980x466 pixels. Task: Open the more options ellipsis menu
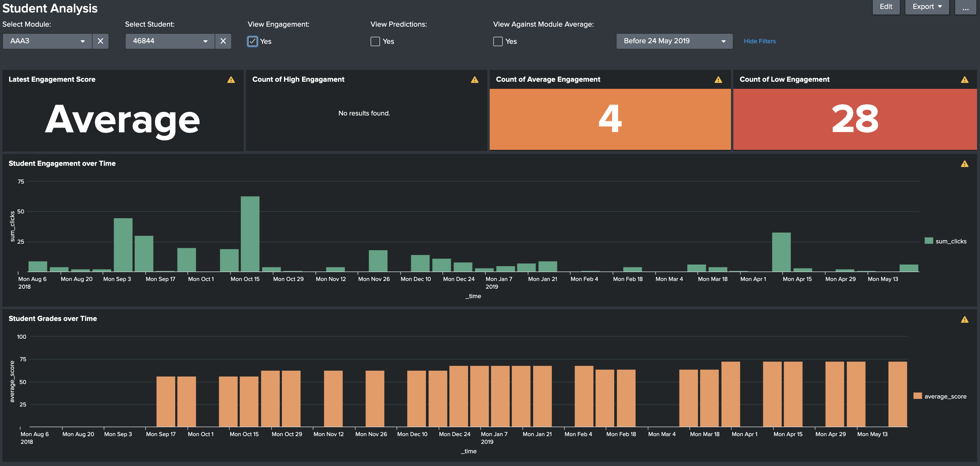click(965, 7)
